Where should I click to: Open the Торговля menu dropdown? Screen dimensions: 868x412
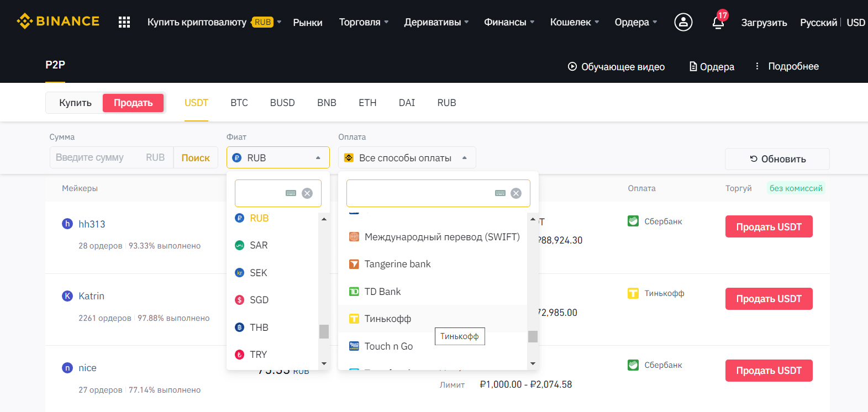(x=364, y=22)
